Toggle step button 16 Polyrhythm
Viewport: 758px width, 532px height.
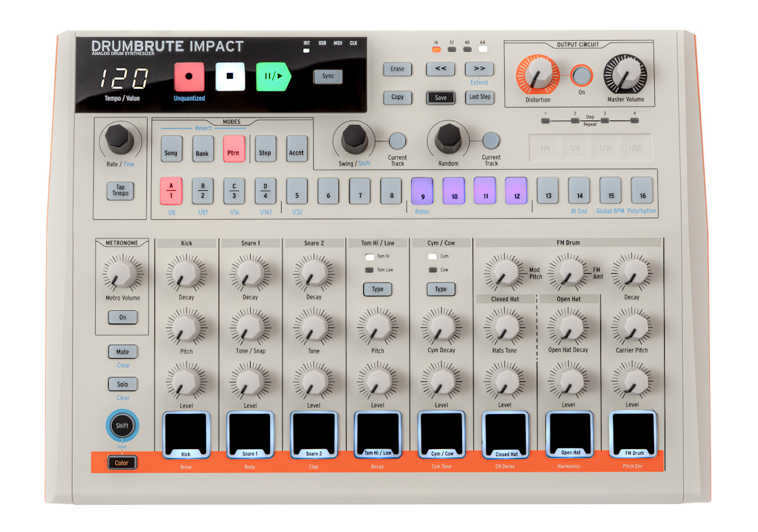click(x=642, y=191)
